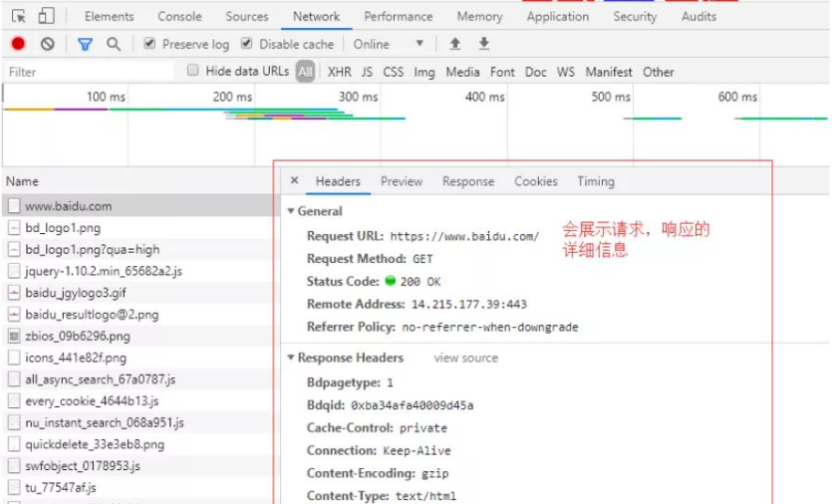Enable the Hide data URLs checkbox

[x=192, y=71]
